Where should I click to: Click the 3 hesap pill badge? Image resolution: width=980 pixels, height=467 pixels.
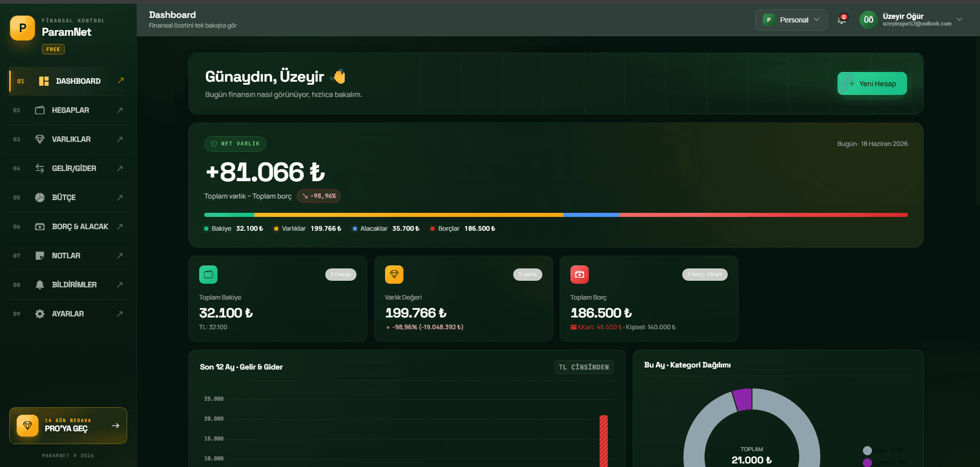341,275
